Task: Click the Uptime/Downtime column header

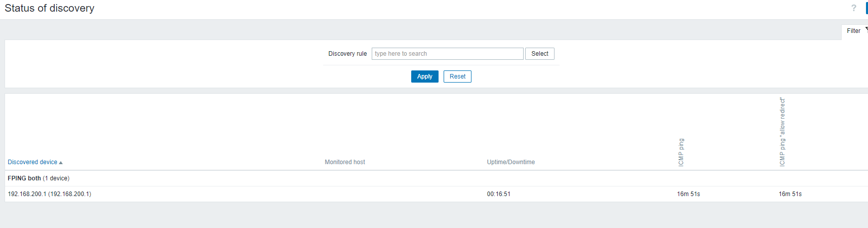Action: [511, 162]
